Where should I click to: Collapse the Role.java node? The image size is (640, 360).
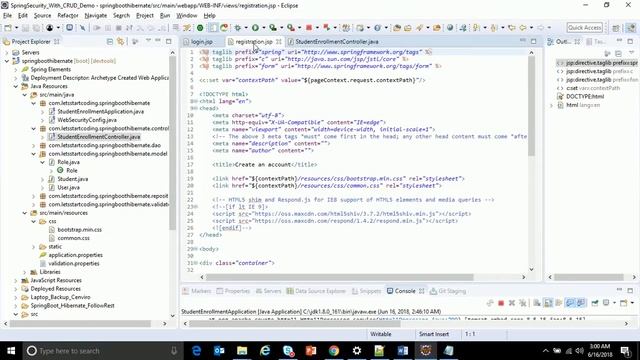pyautogui.click(x=42, y=162)
